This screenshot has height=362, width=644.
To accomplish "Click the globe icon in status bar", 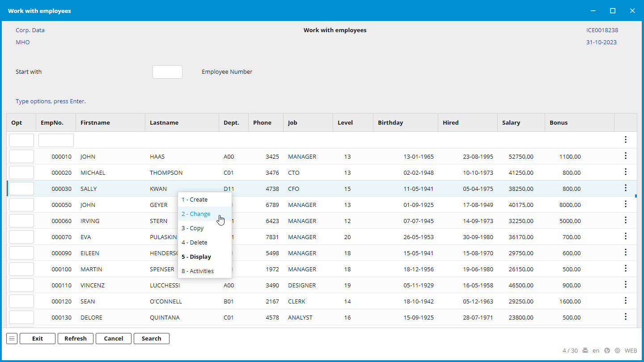I will pyautogui.click(x=607, y=351).
